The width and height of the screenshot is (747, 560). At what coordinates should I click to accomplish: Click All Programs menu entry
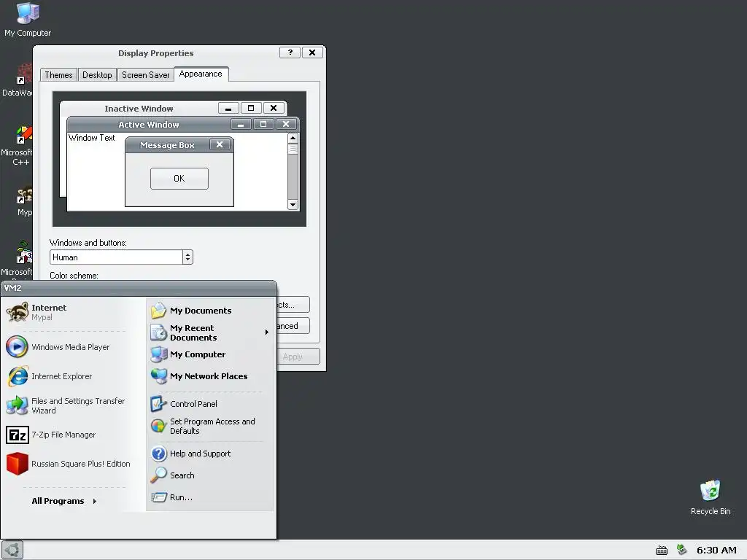(x=58, y=501)
